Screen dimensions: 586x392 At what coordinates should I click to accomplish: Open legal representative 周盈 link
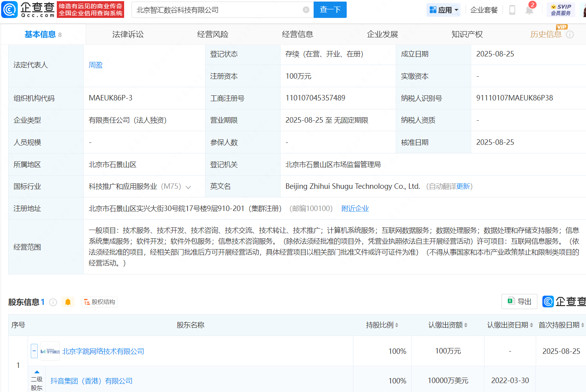point(95,65)
